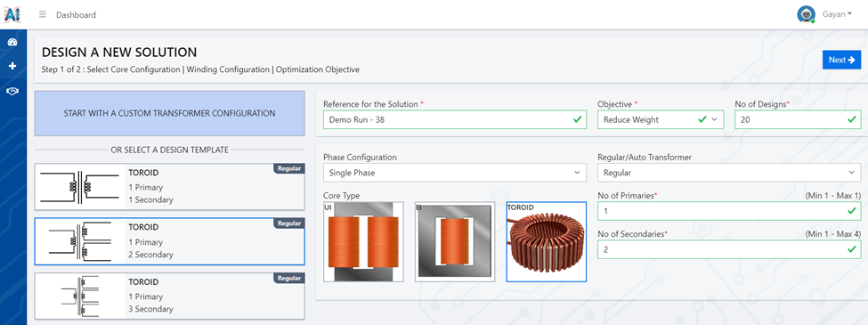Click the 'Core Type' label
Screen dimensions: 868x325
[342, 196]
